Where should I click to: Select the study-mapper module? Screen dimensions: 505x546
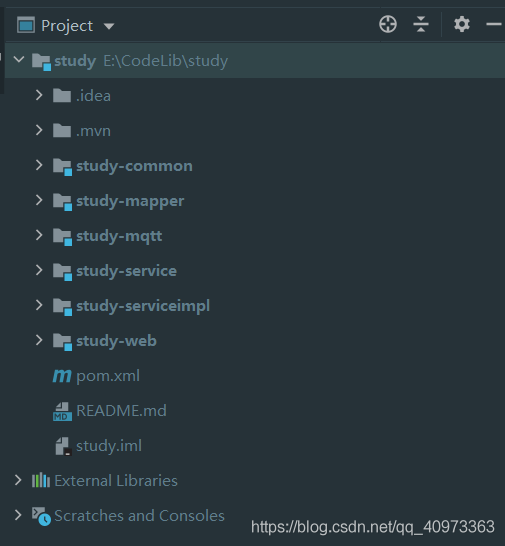tap(130, 201)
